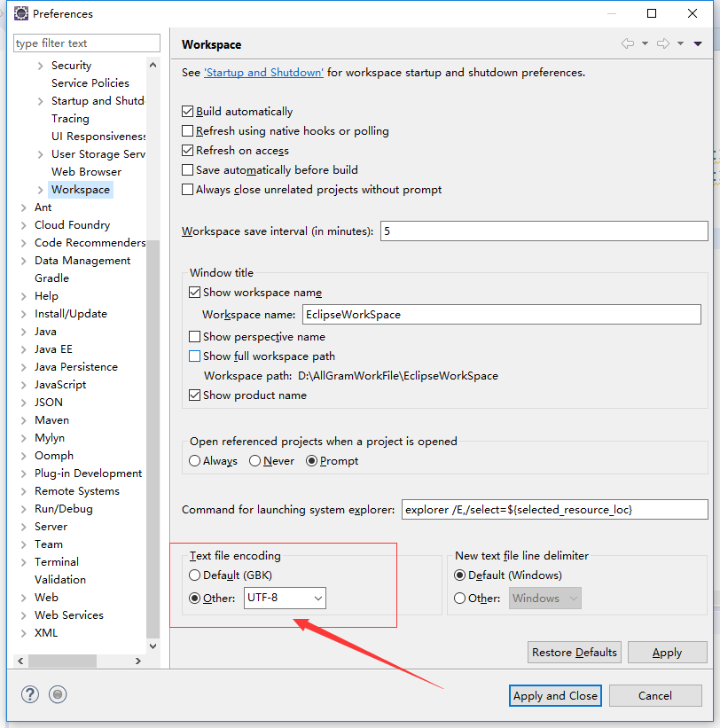720x728 pixels.
Task: Enable Save automatically before build
Action: tap(188, 170)
